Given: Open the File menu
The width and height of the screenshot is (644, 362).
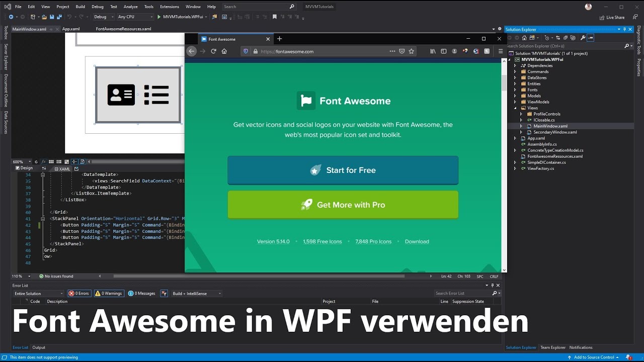Looking at the screenshot, I should point(18,7).
